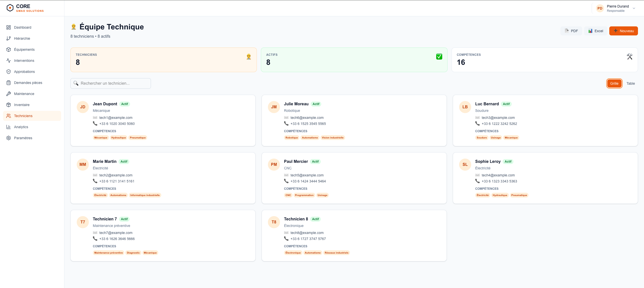Click email tech2@example.com
644x288 pixels.
point(116,175)
